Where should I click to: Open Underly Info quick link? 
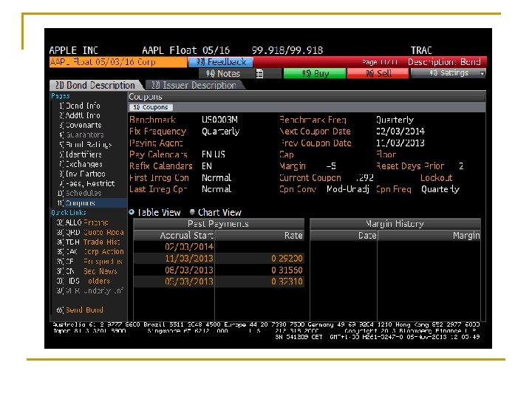(90, 291)
